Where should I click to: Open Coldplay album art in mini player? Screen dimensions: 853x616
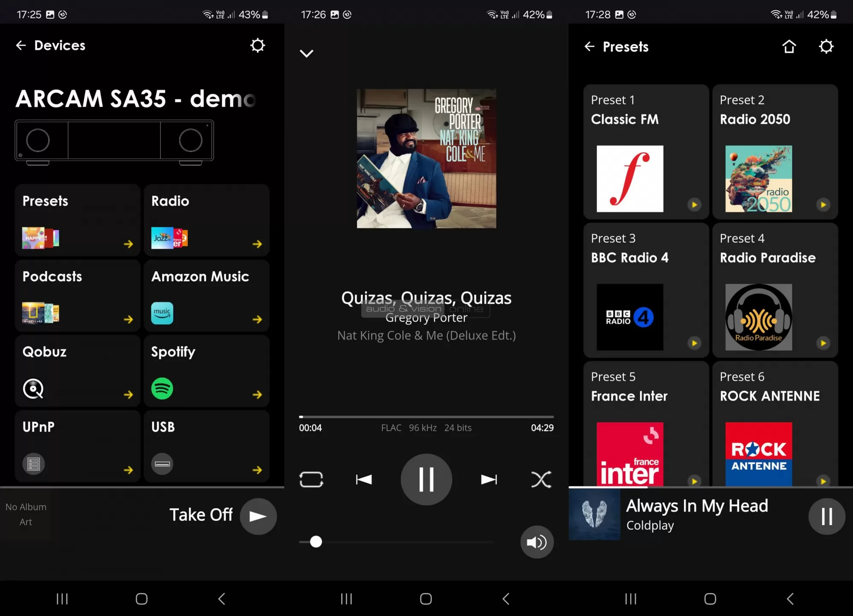point(595,514)
